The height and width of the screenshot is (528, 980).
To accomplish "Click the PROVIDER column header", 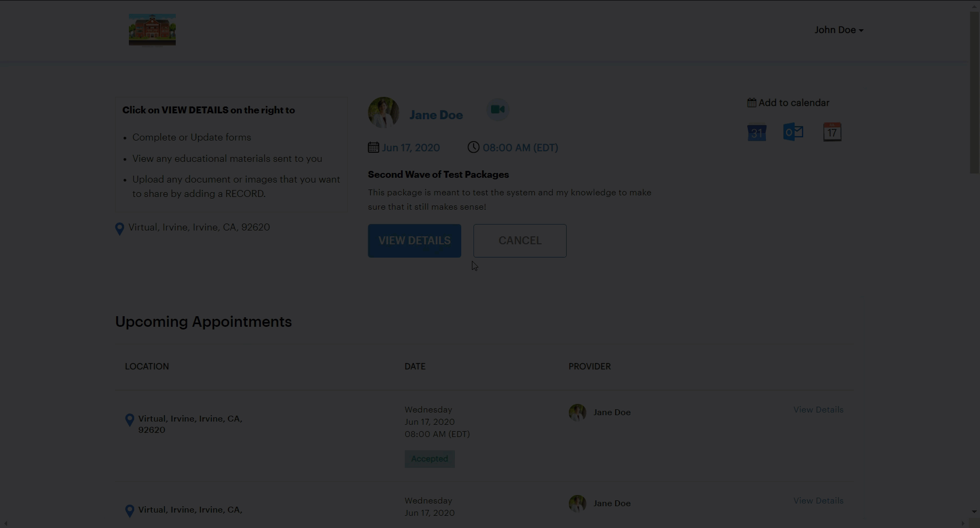I will coord(590,366).
